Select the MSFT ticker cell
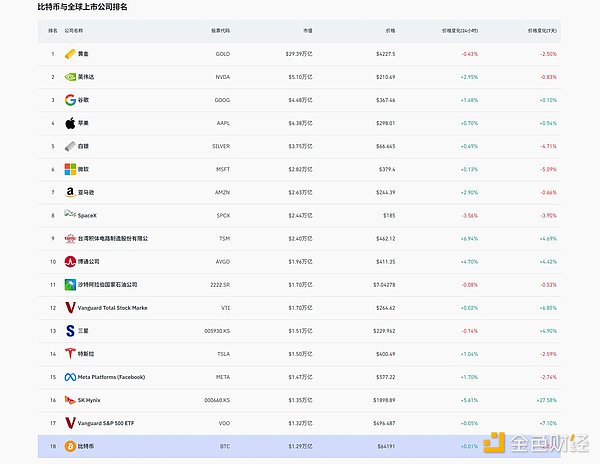Screen dimensions: 600x464 (223, 169)
